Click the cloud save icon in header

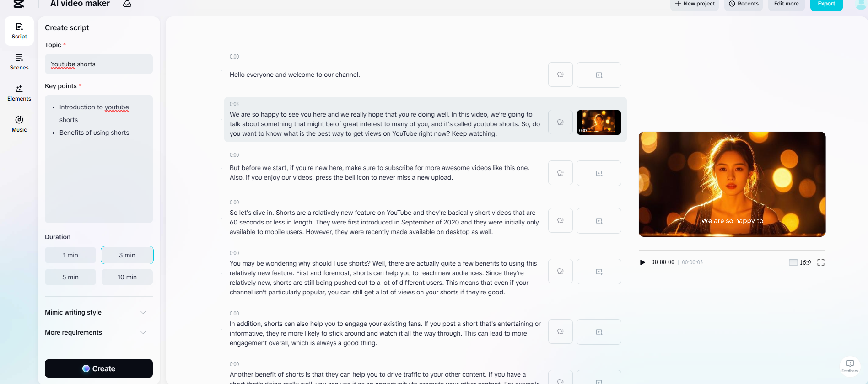(x=127, y=4)
